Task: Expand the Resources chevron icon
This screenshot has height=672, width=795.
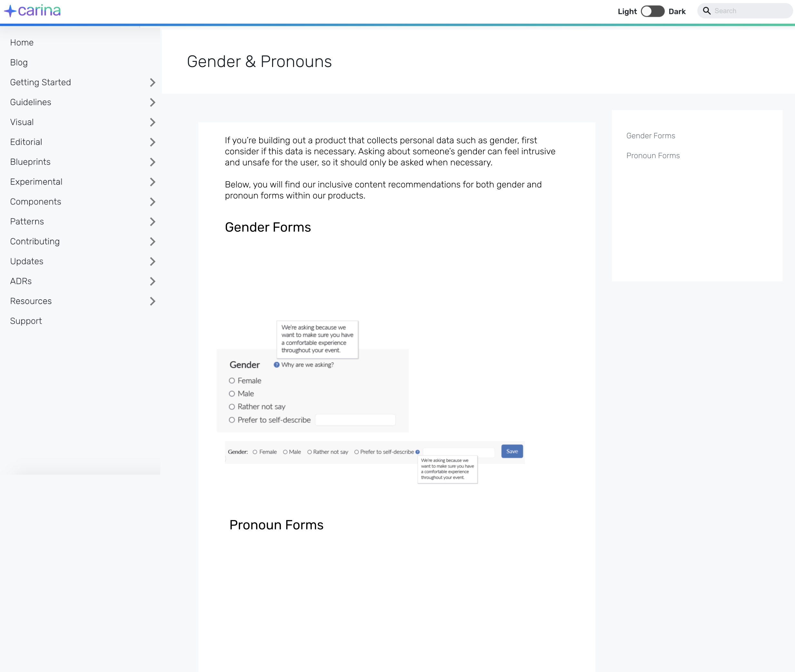Action: [x=152, y=301]
